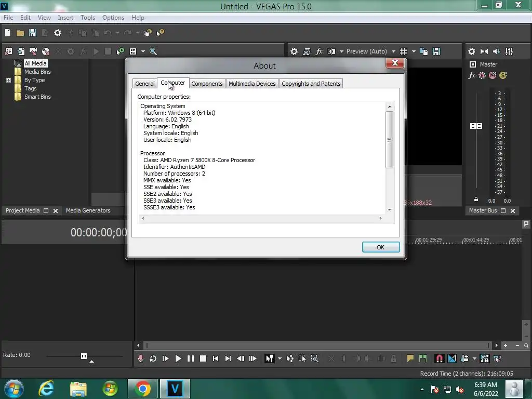Open the Project Media views dropdown arrow

pyautogui.click(x=143, y=51)
